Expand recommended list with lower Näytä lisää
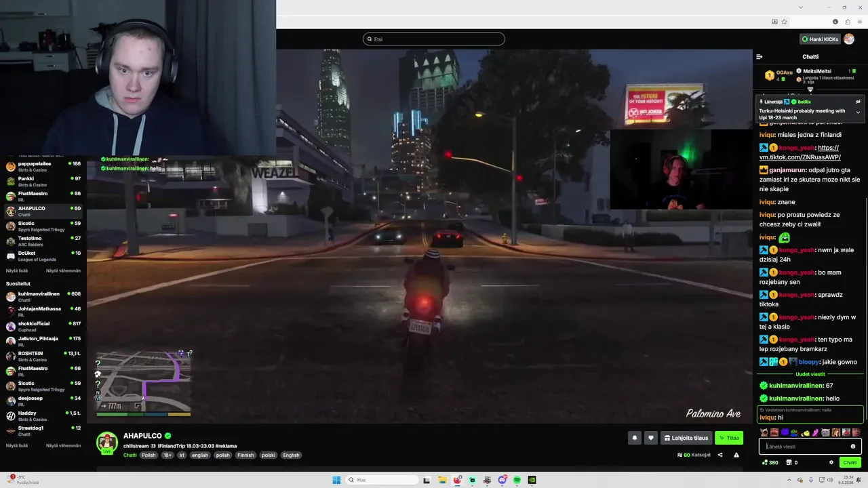 click(x=16, y=445)
